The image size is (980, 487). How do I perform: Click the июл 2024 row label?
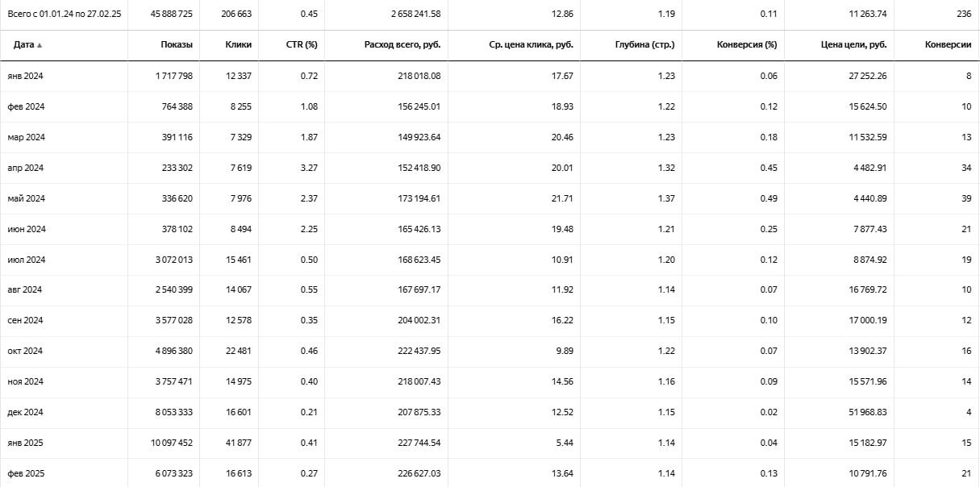tap(27, 260)
